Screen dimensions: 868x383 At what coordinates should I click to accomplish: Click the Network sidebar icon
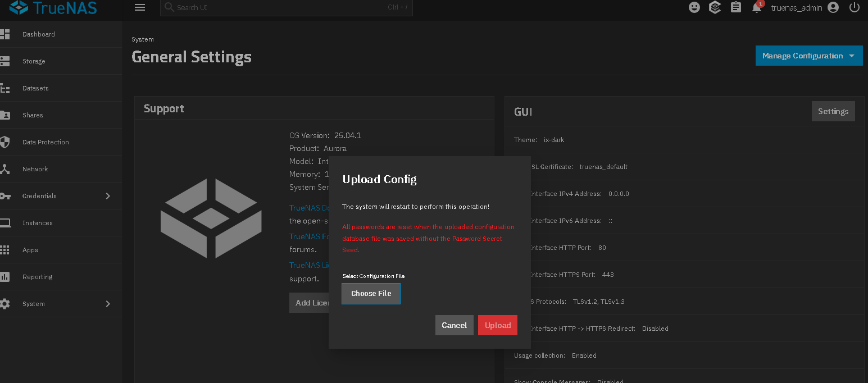click(4, 169)
